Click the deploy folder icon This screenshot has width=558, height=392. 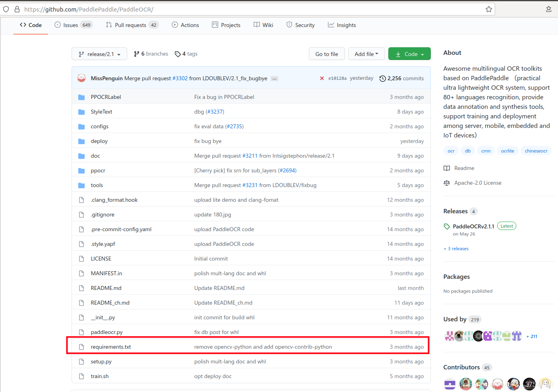[x=81, y=141]
